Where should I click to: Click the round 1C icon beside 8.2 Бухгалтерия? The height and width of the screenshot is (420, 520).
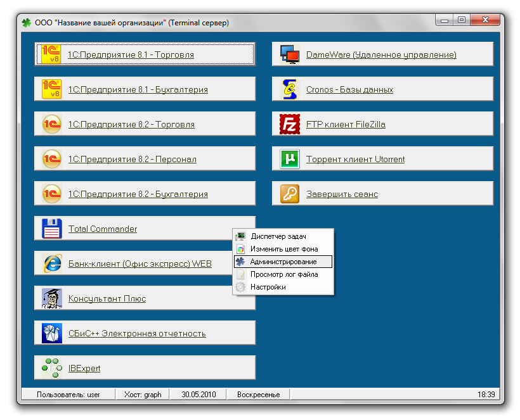pos(52,194)
